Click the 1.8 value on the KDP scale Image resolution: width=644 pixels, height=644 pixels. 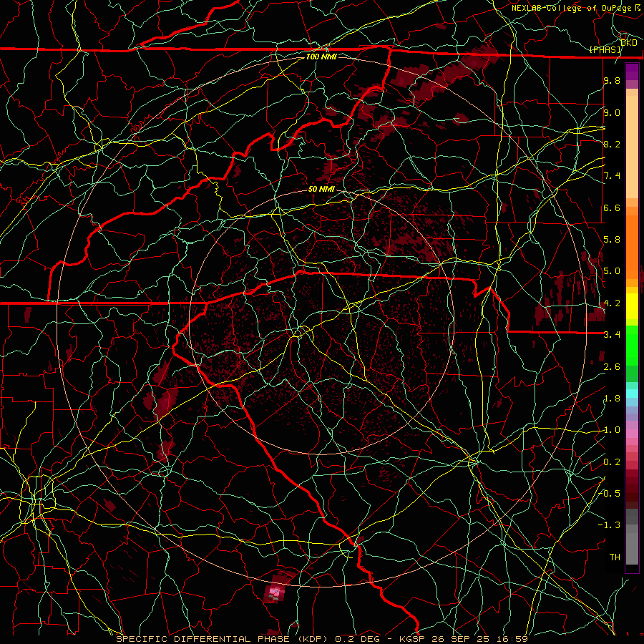click(x=612, y=399)
